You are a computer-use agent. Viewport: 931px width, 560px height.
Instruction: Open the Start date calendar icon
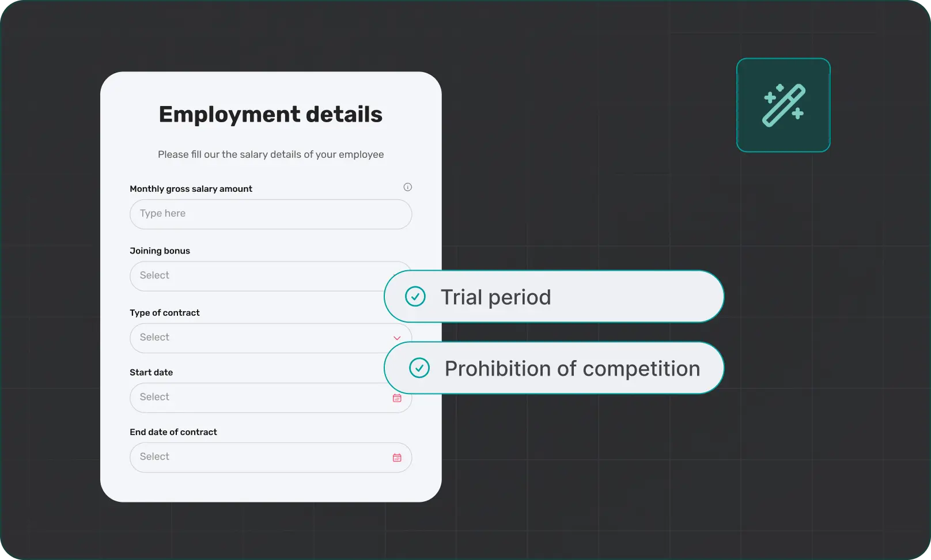point(397,398)
